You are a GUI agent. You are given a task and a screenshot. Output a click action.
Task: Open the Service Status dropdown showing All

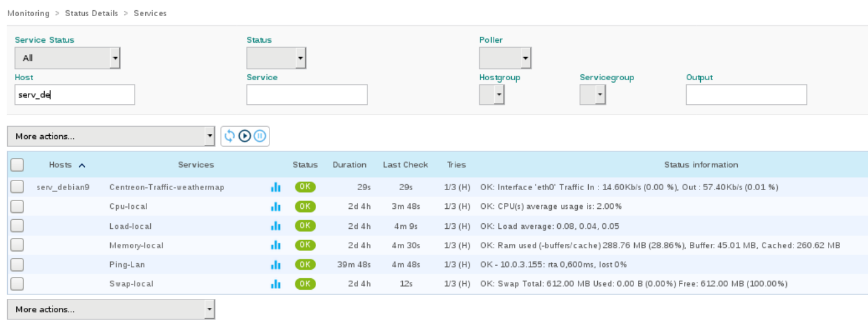[68, 58]
